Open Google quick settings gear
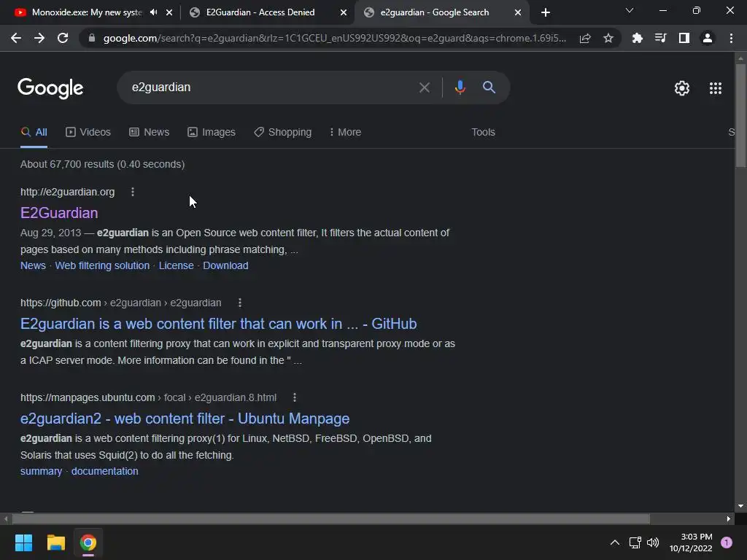Viewport: 747px width, 560px height. [682, 88]
